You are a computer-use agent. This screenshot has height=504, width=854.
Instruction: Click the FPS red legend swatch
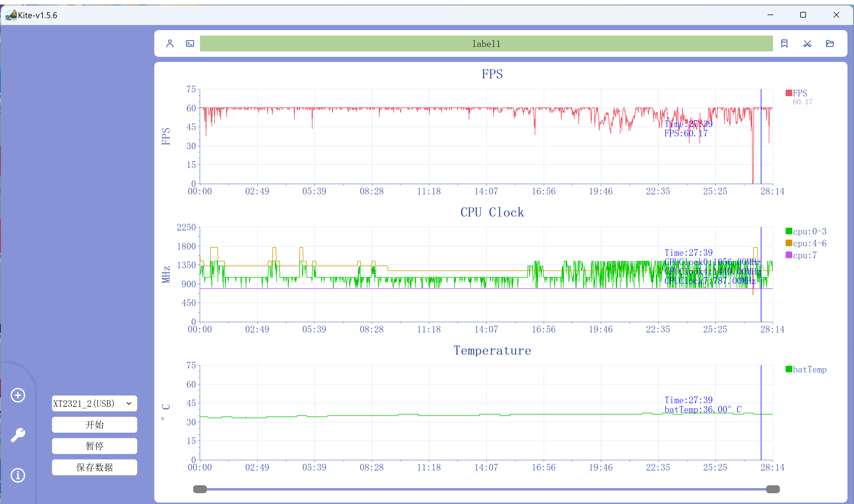tap(789, 93)
